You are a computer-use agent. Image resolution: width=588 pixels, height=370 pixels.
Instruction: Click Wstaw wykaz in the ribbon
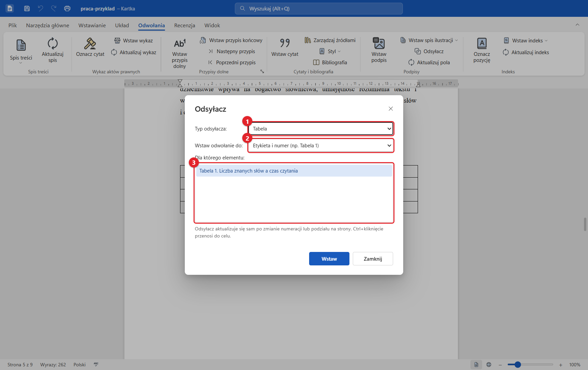point(133,40)
